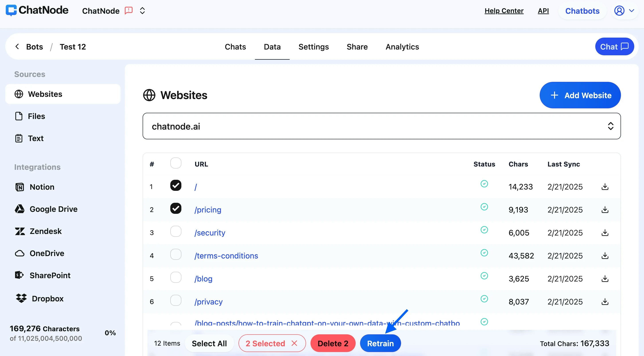The image size is (644, 356).
Task: Click the Retrain button
Action: [x=380, y=343]
